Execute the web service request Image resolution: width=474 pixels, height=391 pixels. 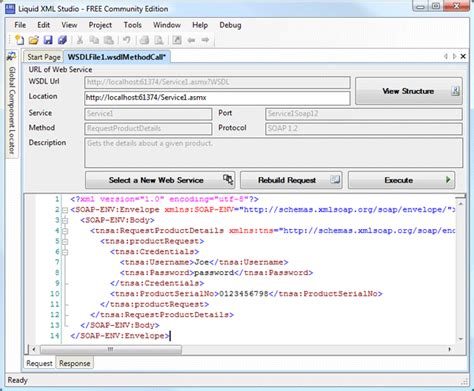[x=401, y=180]
